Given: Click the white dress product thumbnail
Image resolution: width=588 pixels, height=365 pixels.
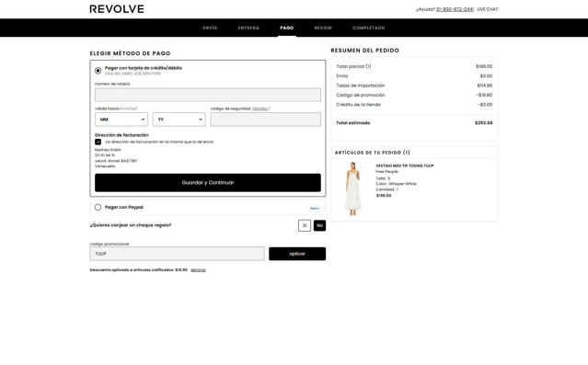Looking at the screenshot, I should [x=352, y=188].
